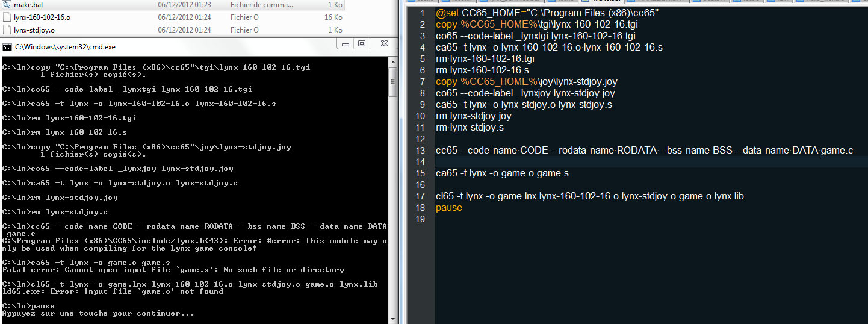
Task: Click the 16 Ko size of lynx-160-102-16.o
Action: pos(333,17)
